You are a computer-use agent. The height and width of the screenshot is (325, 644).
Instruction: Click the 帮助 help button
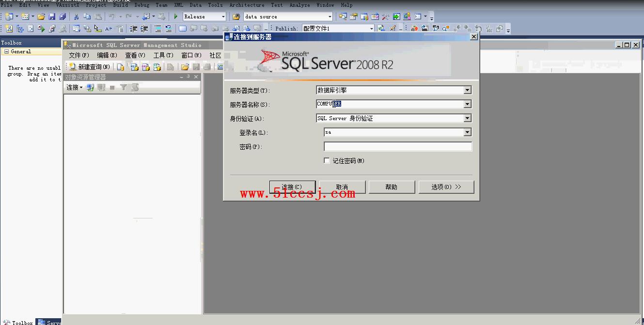(x=392, y=187)
